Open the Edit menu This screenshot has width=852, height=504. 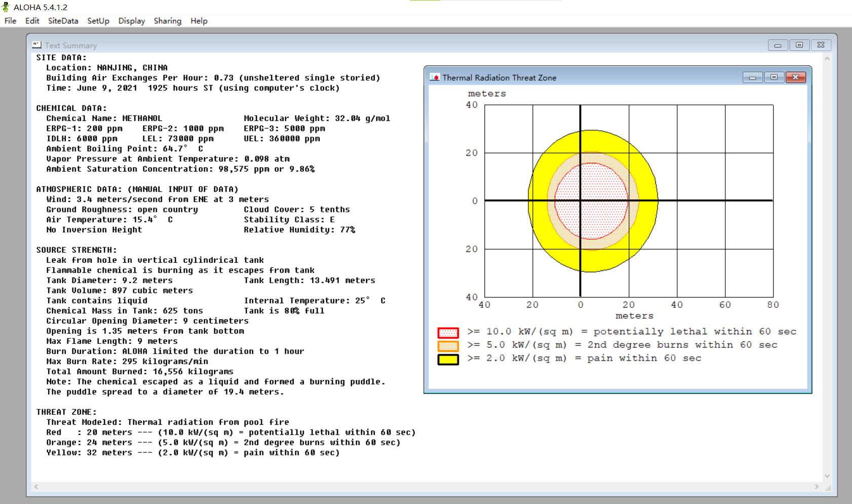pyautogui.click(x=32, y=21)
